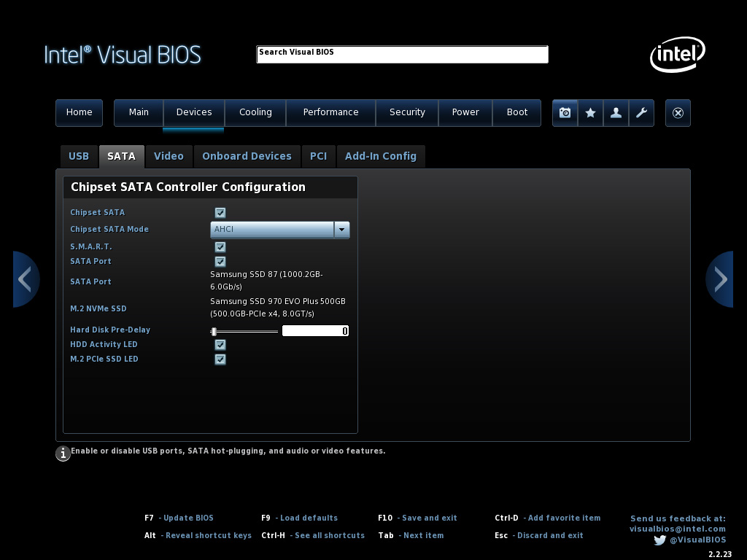This screenshot has height=560, width=747.
Task: Open favorites via the star icon
Action: pyautogui.click(x=591, y=113)
